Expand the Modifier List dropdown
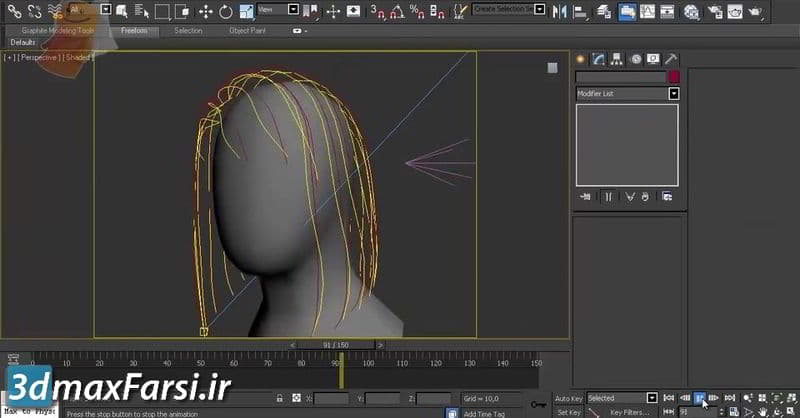Image resolution: width=800 pixels, height=418 pixels. pos(673,93)
